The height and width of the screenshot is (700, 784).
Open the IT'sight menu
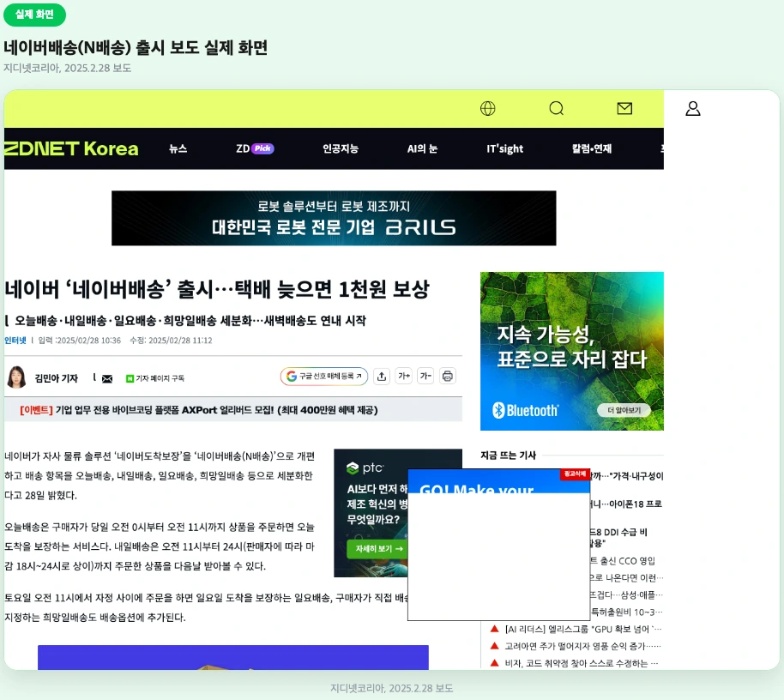[x=505, y=148]
